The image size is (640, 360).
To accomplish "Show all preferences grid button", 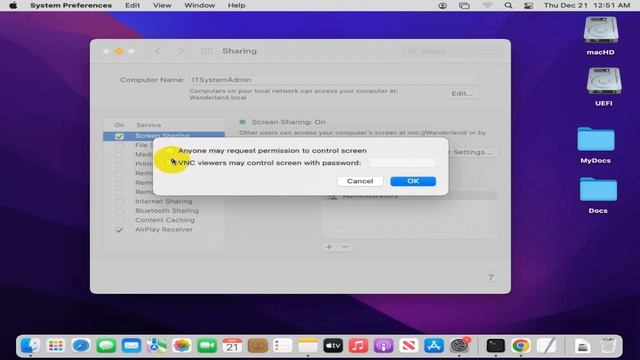I will pyautogui.click(x=207, y=51).
